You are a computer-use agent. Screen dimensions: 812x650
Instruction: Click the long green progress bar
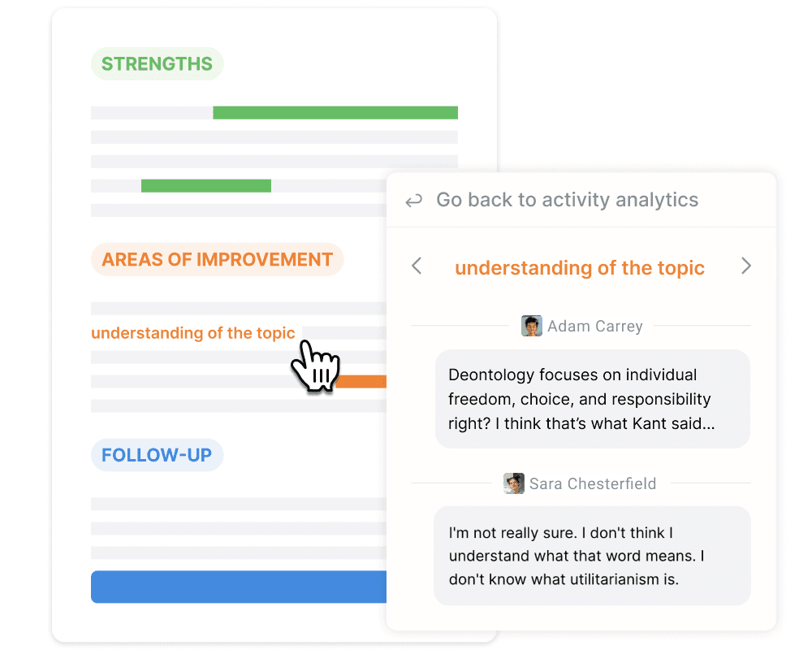(x=335, y=111)
